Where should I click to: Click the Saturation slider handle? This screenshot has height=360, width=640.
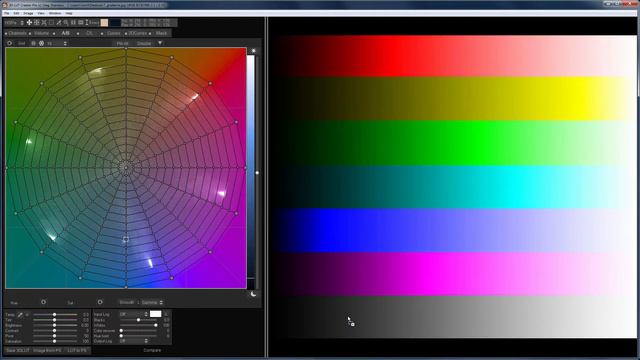pyautogui.click(x=54, y=341)
